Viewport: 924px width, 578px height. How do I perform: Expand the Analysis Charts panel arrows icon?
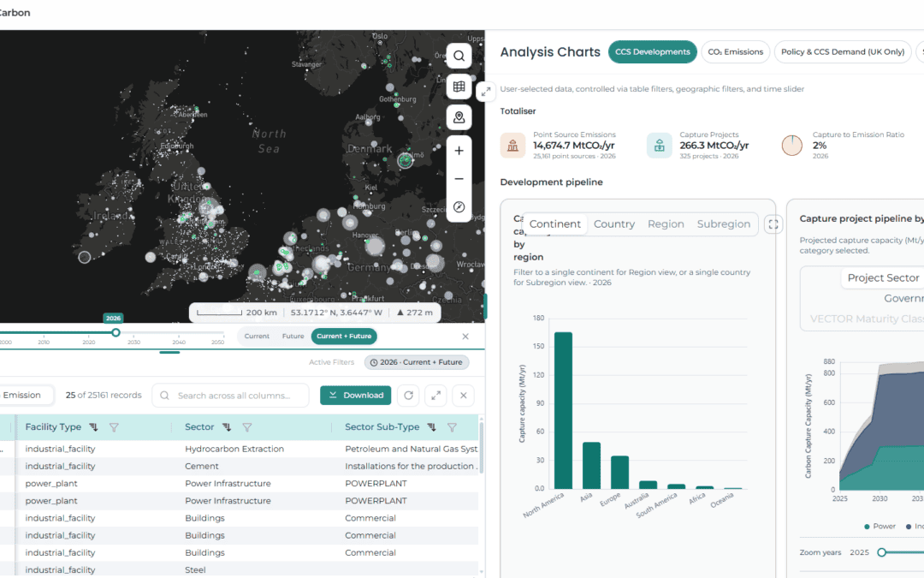tap(486, 92)
